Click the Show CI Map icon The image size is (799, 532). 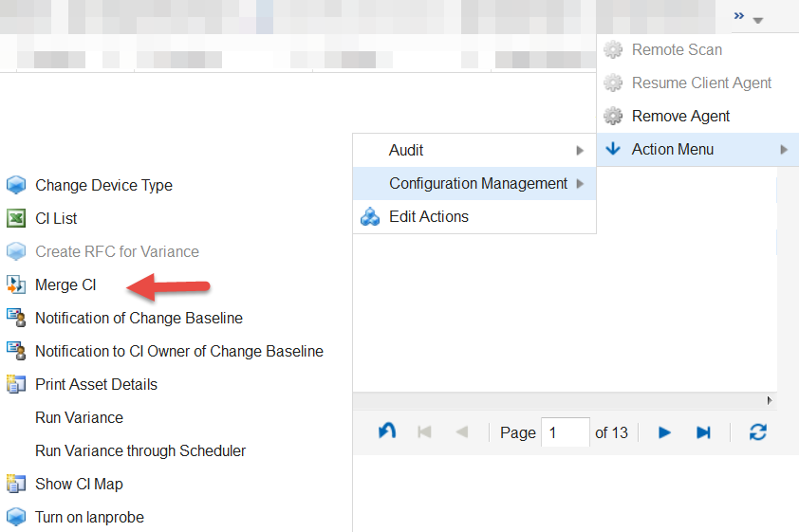pos(15,484)
